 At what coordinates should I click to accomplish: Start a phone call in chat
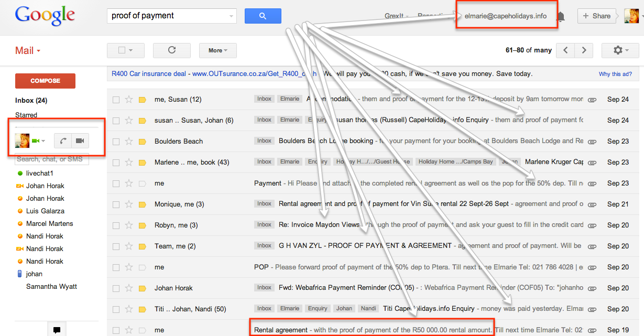(x=62, y=140)
